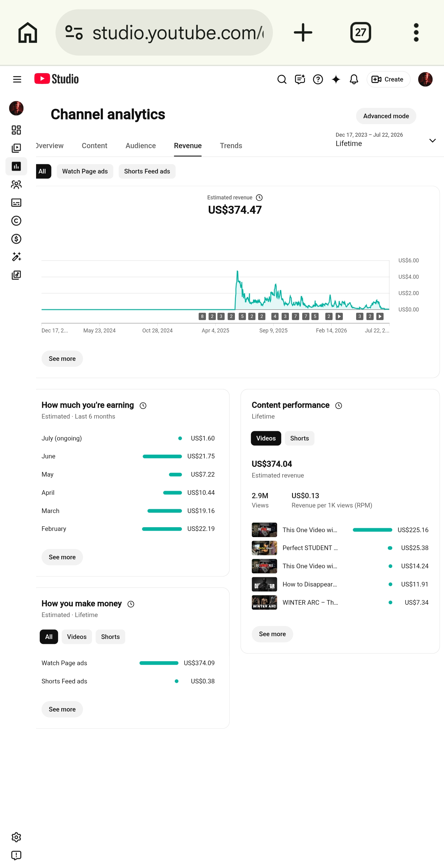The image size is (444, 868).
Task: Open the Dashboard icon in sidebar
Action: point(16,130)
